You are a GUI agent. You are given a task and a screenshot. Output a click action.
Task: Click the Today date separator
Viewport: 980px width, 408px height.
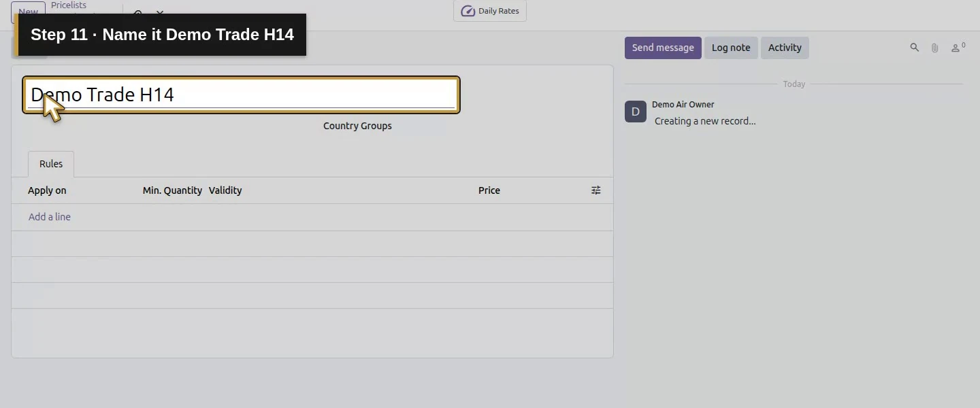click(x=794, y=84)
